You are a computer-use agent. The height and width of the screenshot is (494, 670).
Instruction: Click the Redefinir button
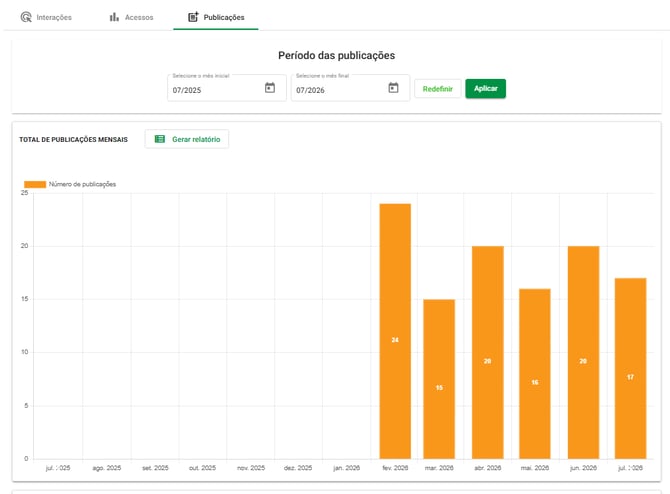coord(438,88)
